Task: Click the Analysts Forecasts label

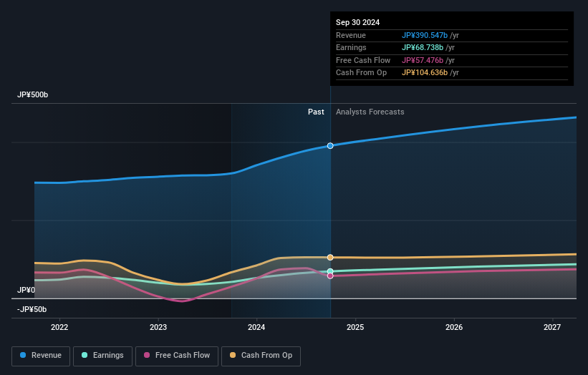Action: pyautogui.click(x=370, y=112)
